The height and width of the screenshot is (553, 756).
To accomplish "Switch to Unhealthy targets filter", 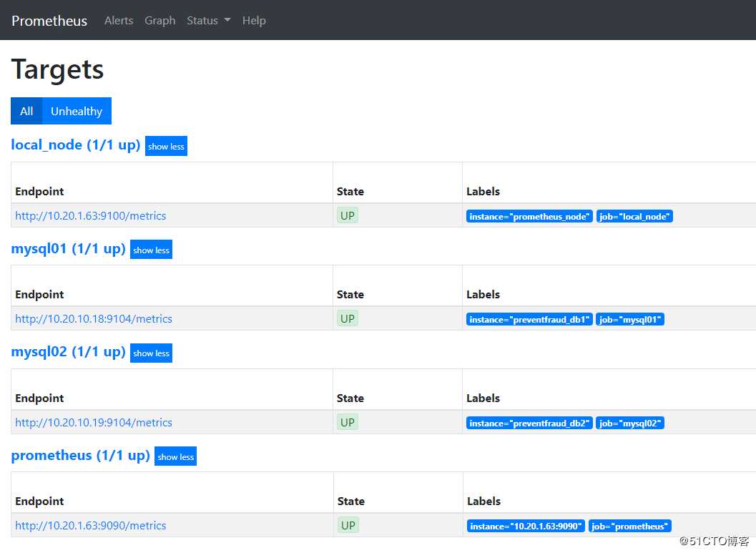I will tap(77, 111).
